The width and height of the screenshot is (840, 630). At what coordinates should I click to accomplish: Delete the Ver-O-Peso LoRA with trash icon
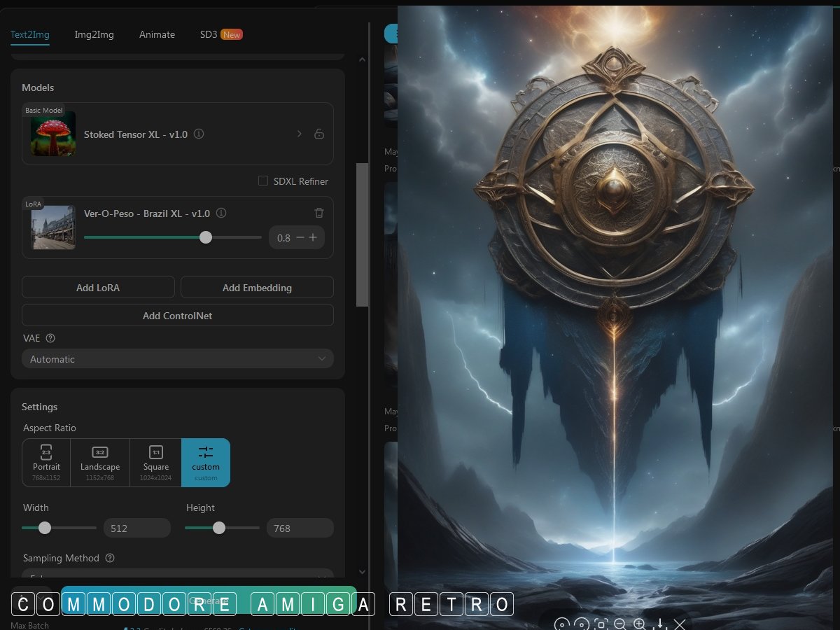pos(319,213)
